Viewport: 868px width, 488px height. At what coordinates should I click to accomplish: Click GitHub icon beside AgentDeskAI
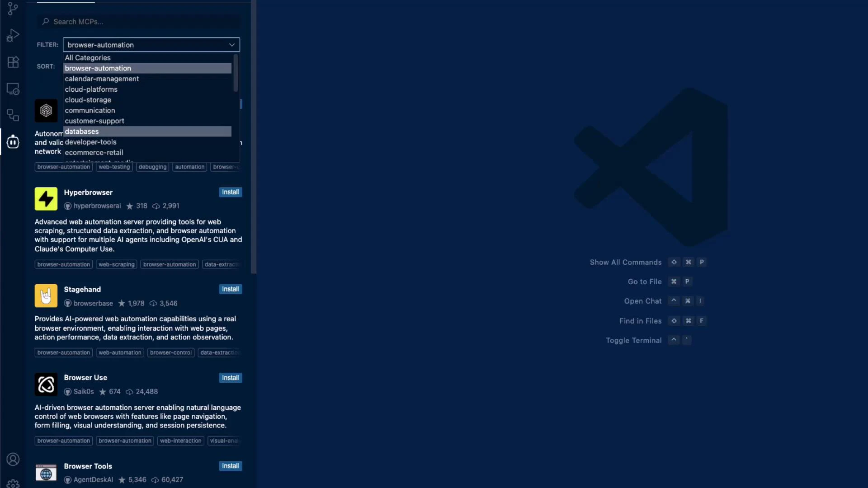pyautogui.click(x=68, y=480)
